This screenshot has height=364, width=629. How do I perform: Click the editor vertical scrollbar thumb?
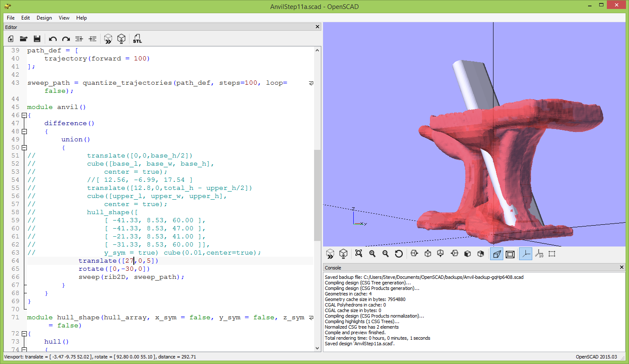point(317,195)
